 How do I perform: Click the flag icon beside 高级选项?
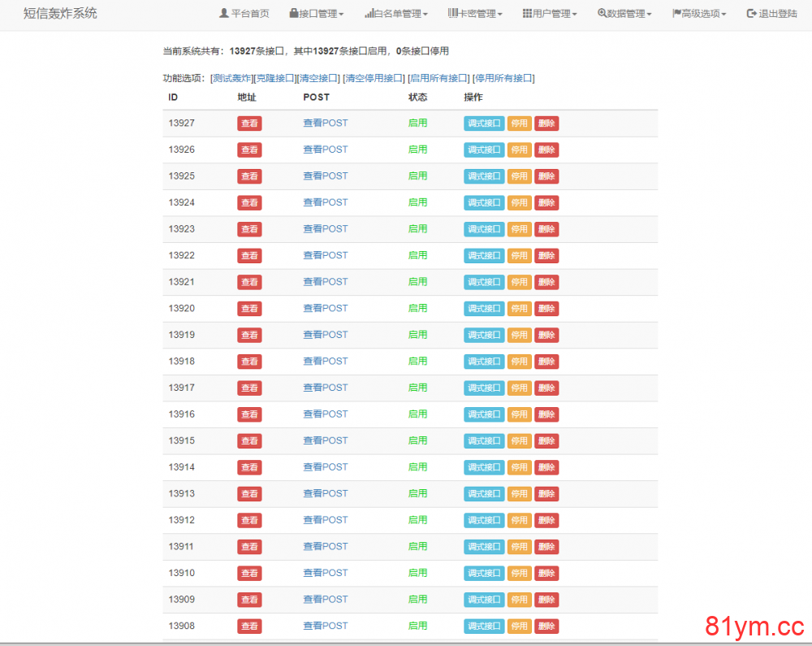[x=676, y=14]
